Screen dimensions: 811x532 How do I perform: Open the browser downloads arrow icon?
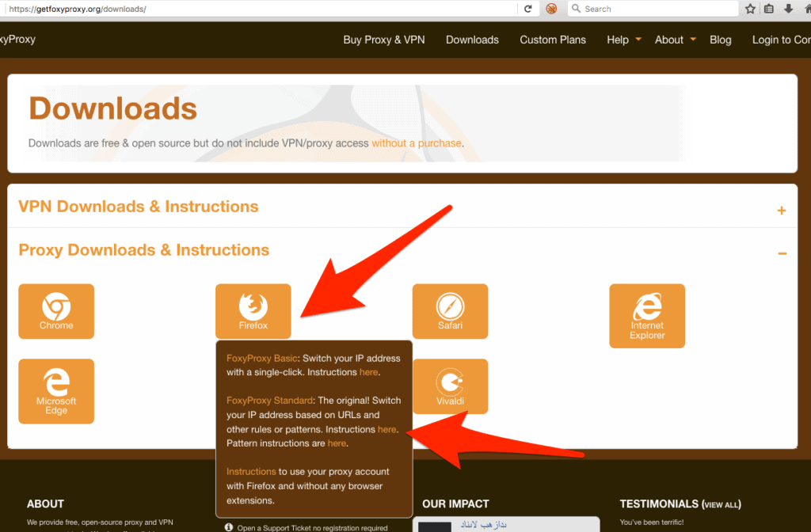click(x=788, y=9)
